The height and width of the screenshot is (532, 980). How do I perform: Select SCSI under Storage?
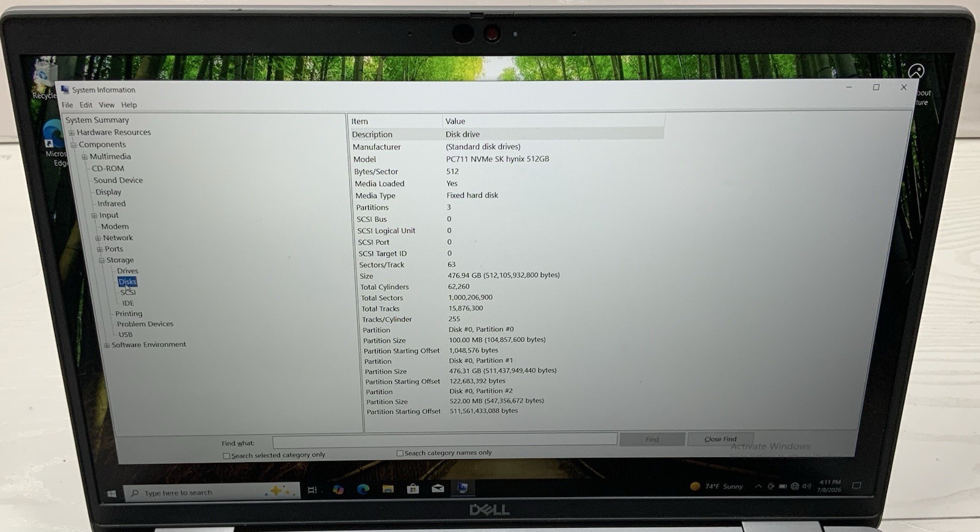128,293
